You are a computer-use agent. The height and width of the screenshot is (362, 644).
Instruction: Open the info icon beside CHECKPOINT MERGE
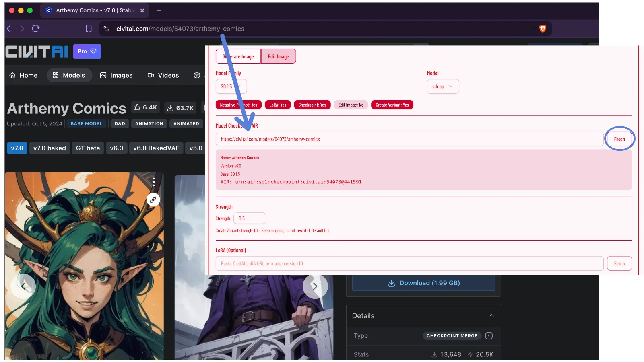tap(489, 336)
